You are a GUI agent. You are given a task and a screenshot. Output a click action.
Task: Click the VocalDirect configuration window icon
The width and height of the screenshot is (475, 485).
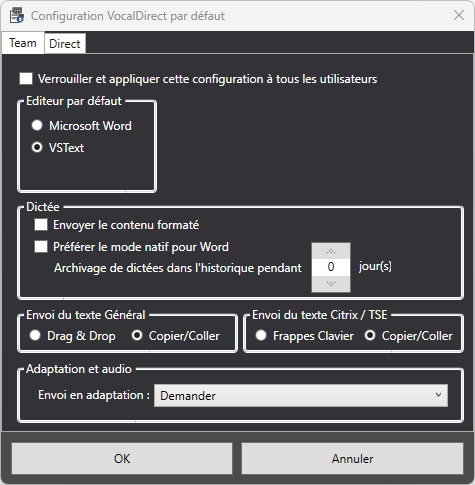pos(17,16)
